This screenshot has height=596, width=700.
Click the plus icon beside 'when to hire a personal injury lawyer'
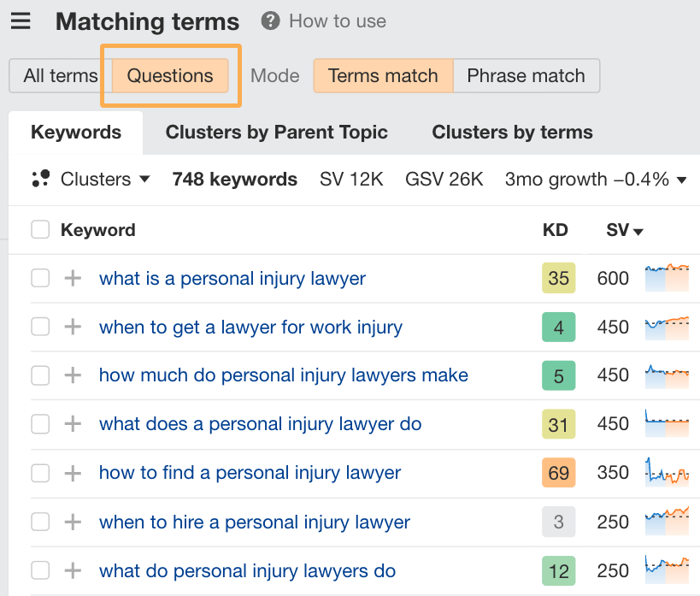coord(73,522)
